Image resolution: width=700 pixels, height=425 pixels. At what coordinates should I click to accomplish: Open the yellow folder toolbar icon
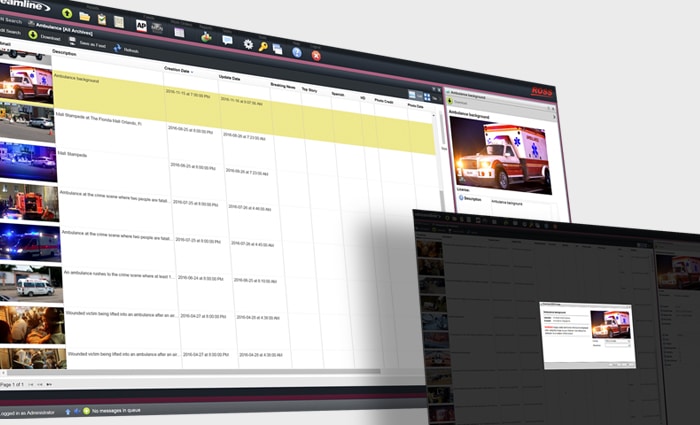coord(84,17)
